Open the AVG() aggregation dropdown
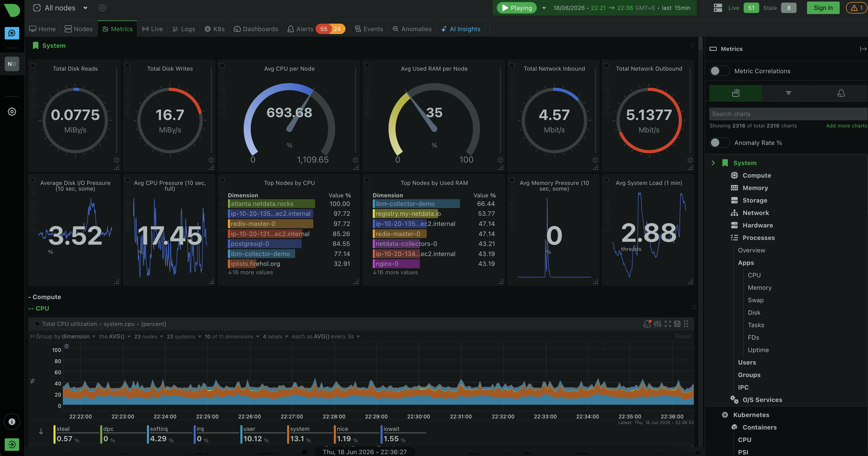The width and height of the screenshot is (868, 456). [x=115, y=336]
